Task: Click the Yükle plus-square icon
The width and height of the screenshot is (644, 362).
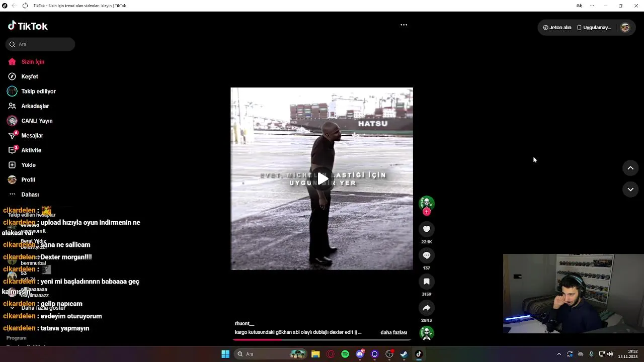Action: pos(12,165)
